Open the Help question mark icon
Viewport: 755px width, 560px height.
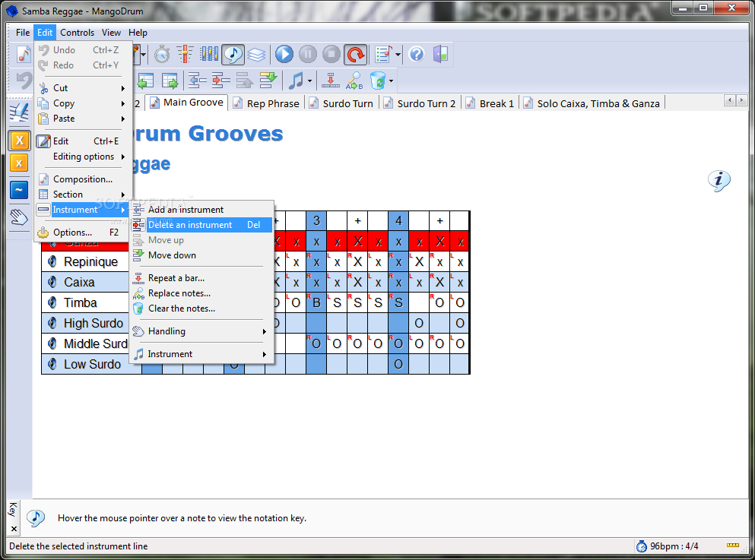pyautogui.click(x=417, y=55)
